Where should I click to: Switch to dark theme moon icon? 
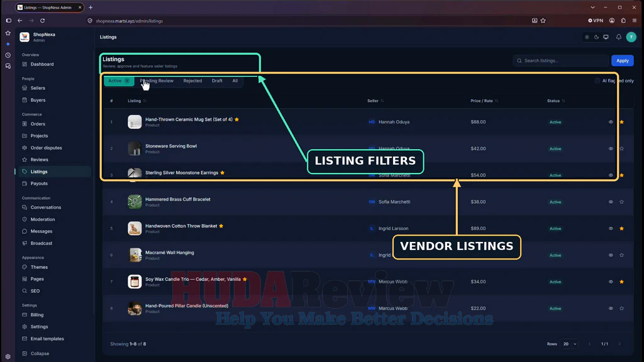point(596,37)
